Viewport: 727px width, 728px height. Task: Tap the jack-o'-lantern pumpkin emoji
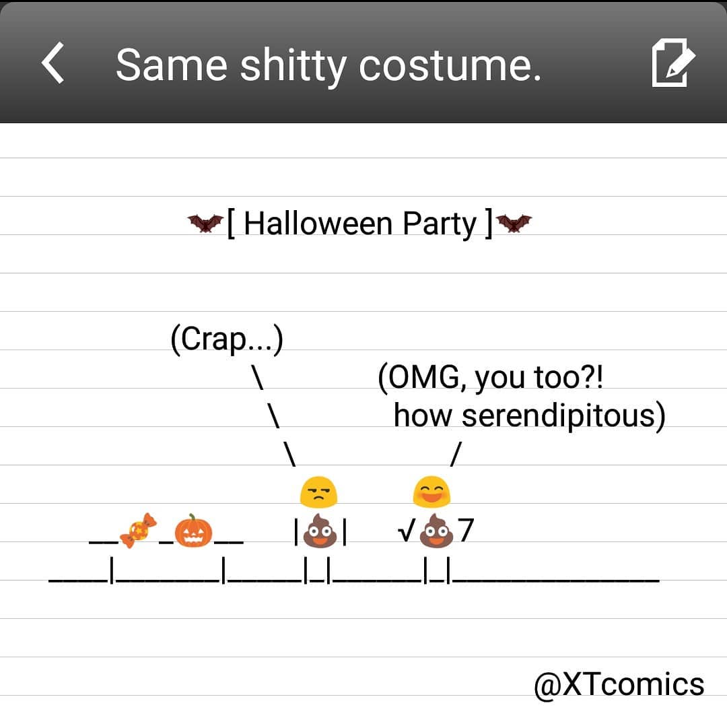tap(193, 531)
